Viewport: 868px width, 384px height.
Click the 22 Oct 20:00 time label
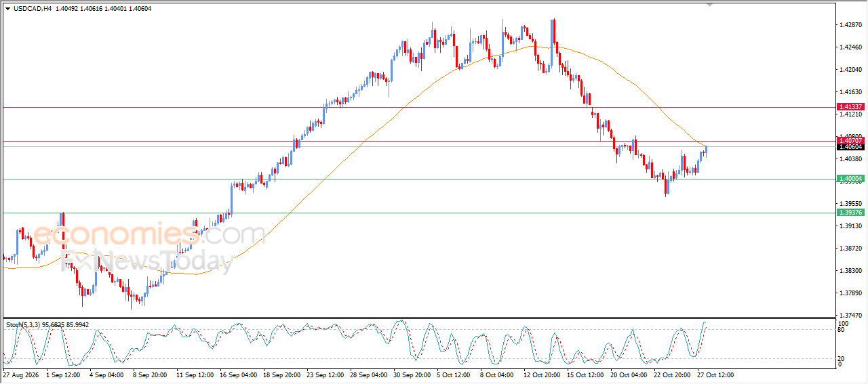click(673, 375)
